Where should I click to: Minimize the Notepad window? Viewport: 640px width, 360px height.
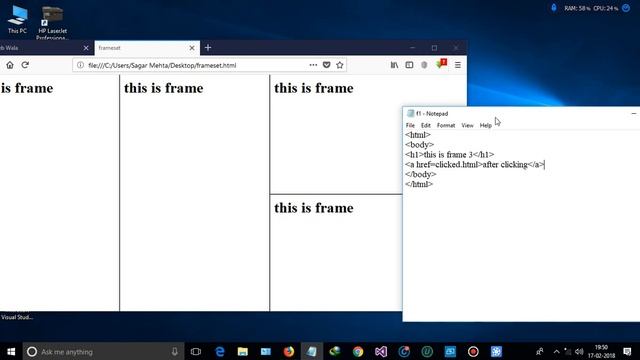(633, 113)
